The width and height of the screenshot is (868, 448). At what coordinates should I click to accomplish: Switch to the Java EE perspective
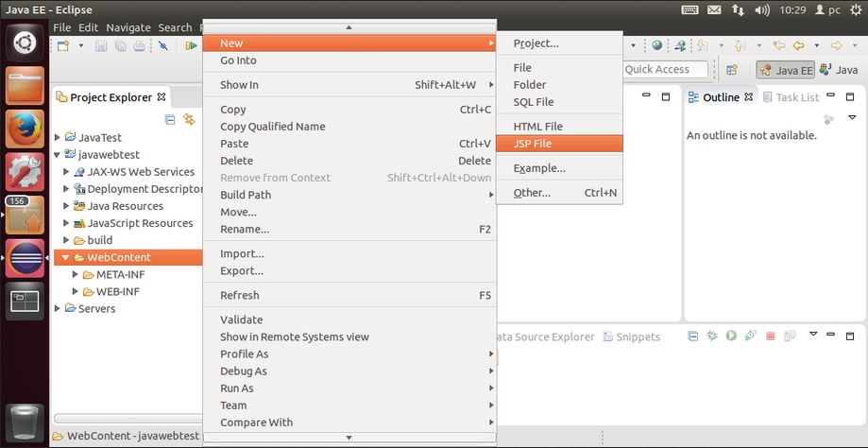coord(786,70)
